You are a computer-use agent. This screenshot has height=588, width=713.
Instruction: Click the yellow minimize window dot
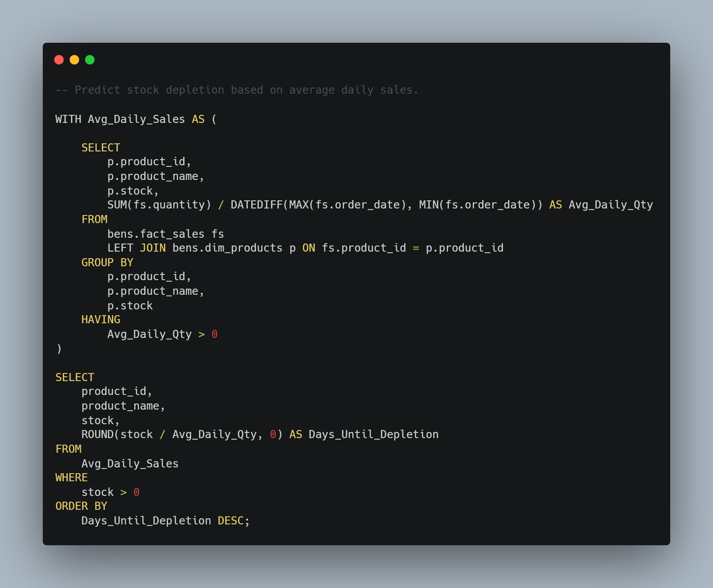click(x=74, y=60)
